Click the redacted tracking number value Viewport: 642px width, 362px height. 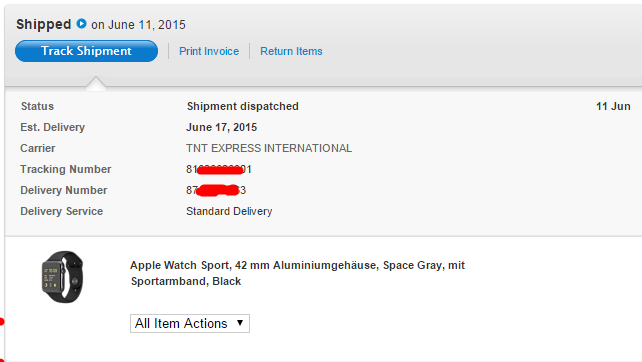[219, 170]
